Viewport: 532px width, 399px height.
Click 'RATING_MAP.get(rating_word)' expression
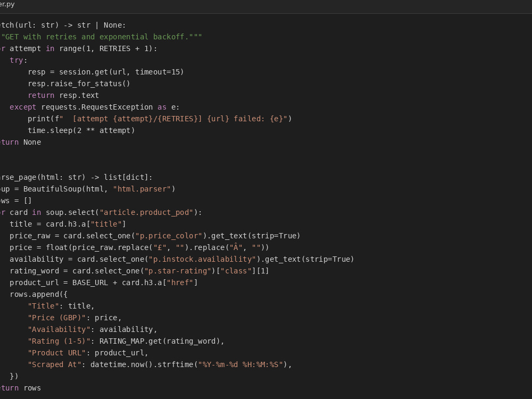[x=160, y=341]
